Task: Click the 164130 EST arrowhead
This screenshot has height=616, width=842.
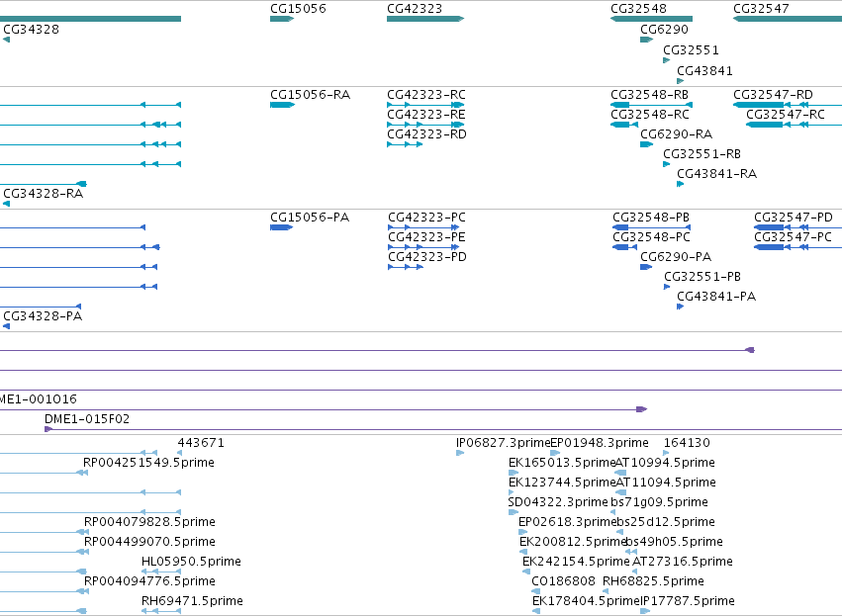Action: [x=667, y=454]
